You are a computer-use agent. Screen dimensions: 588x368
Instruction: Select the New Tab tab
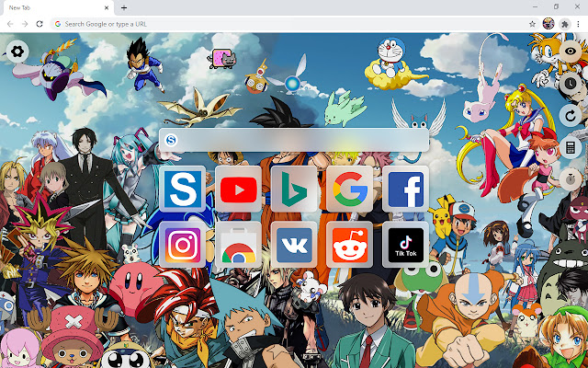pos(58,7)
